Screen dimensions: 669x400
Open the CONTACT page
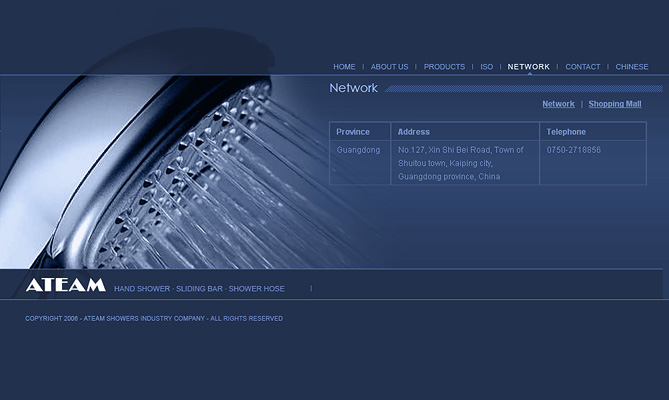pyautogui.click(x=583, y=67)
